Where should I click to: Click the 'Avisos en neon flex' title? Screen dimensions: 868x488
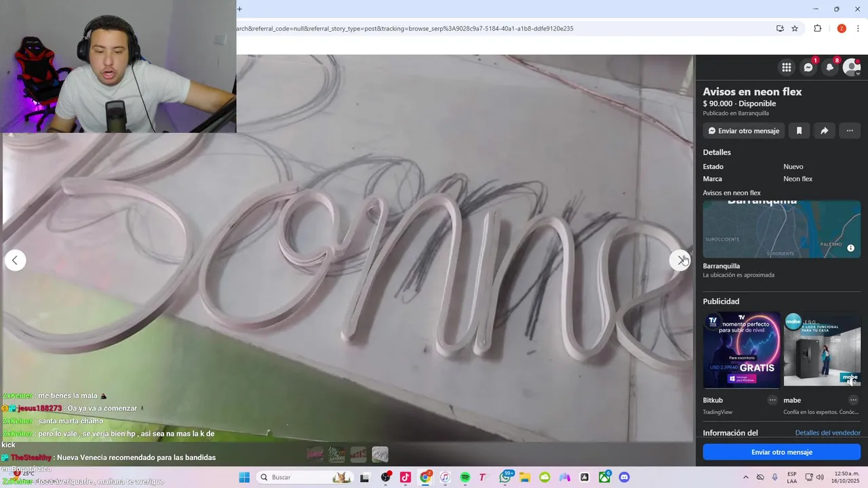[x=752, y=91]
